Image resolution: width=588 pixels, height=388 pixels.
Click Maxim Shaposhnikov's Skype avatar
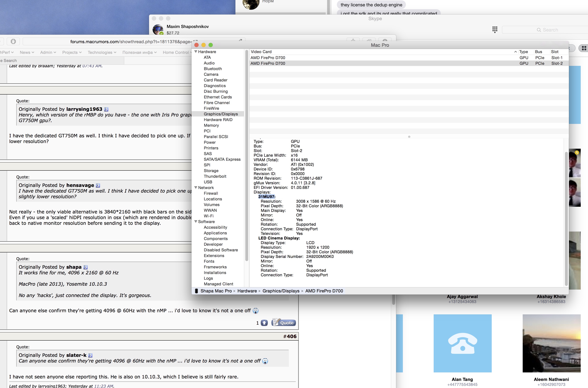[x=158, y=29]
